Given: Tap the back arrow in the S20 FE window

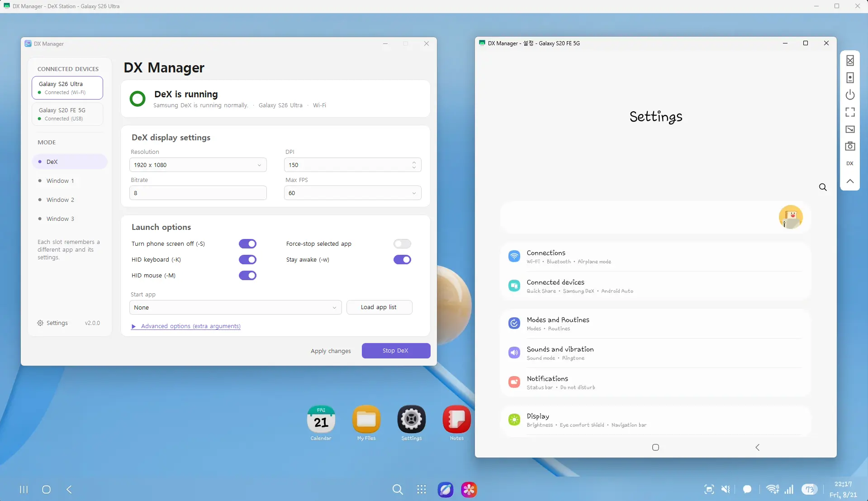Looking at the screenshot, I should [757, 448].
